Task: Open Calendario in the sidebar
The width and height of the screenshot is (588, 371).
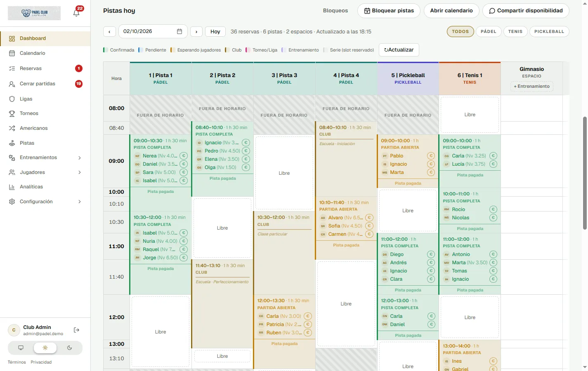Action: (x=45, y=53)
